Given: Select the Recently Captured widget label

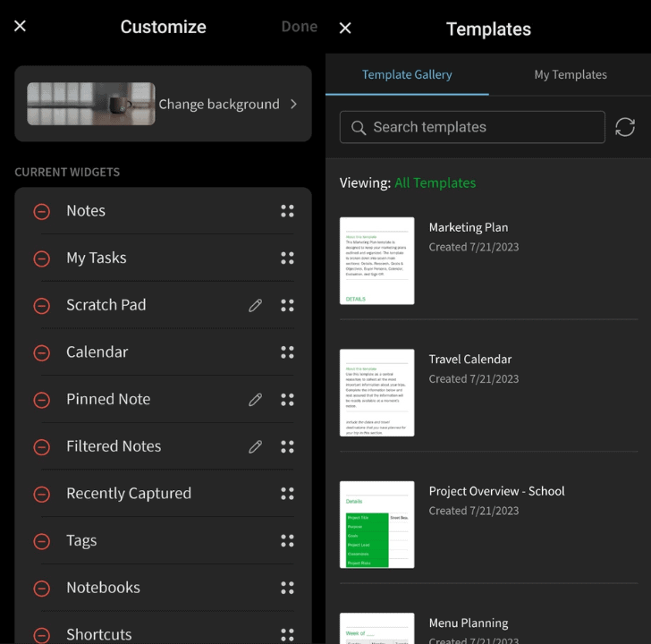Looking at the screenshot, I should click(x=129, y=494).
